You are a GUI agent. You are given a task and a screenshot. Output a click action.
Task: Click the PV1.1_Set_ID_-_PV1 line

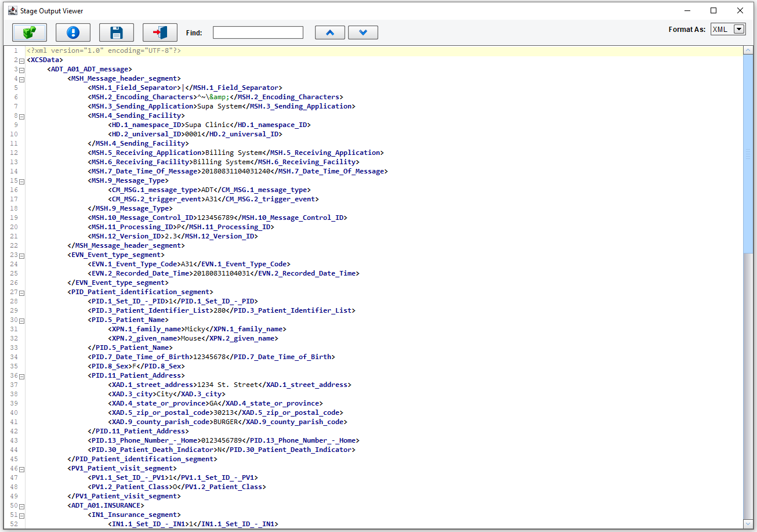(173, 477)
